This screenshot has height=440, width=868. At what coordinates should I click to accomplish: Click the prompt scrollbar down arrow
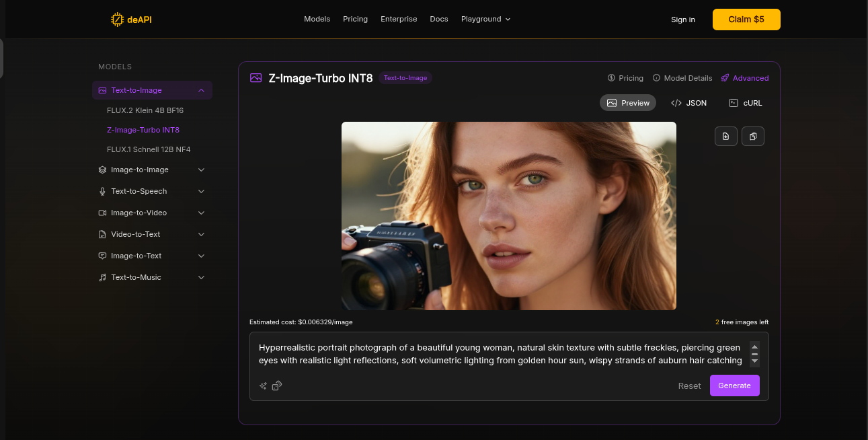pyautogui.click(x=754, y=361)
